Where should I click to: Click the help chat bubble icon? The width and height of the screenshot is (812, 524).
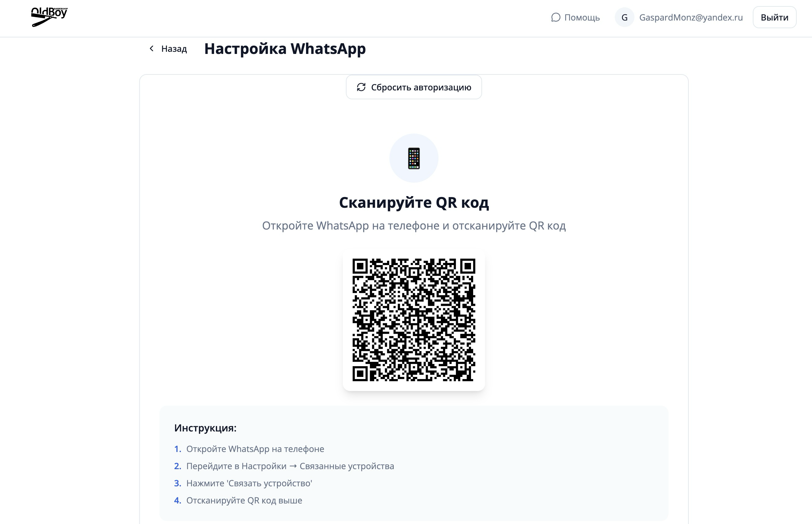[x=556, y=17]
